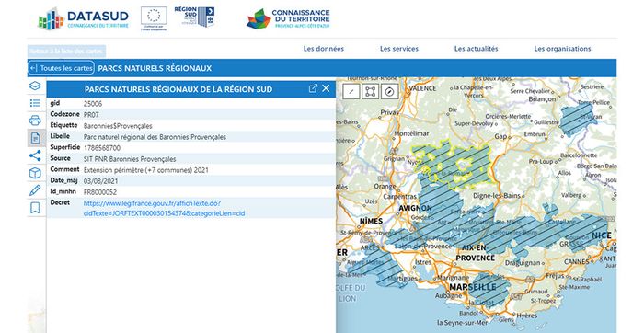Open Les données menu

[324, 49]
